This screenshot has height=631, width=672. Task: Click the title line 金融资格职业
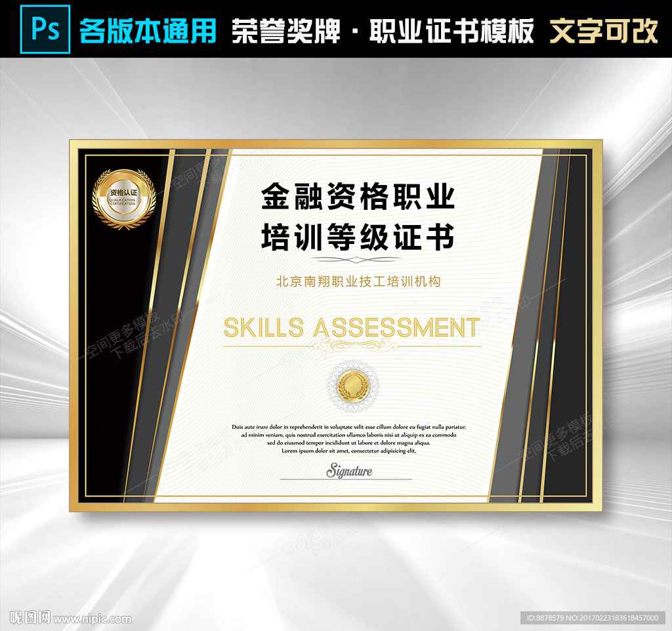tap(358, 196)
